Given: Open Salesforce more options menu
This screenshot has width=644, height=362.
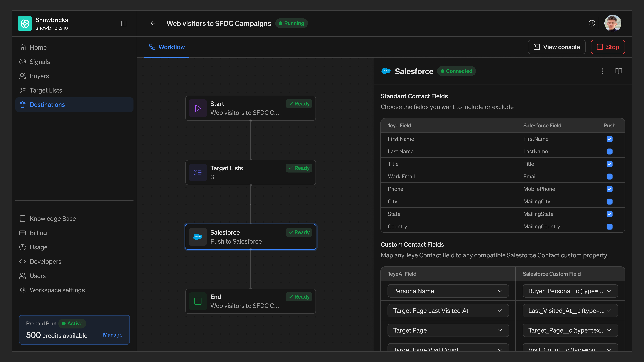Looking at the screenshot, I should (x=603, y=71).
